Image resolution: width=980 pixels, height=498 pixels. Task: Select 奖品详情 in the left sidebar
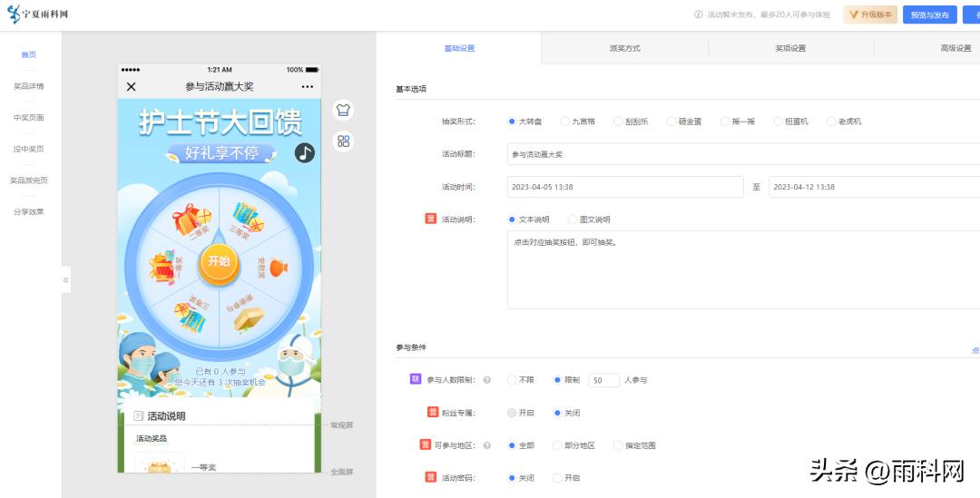coord(29,86)
